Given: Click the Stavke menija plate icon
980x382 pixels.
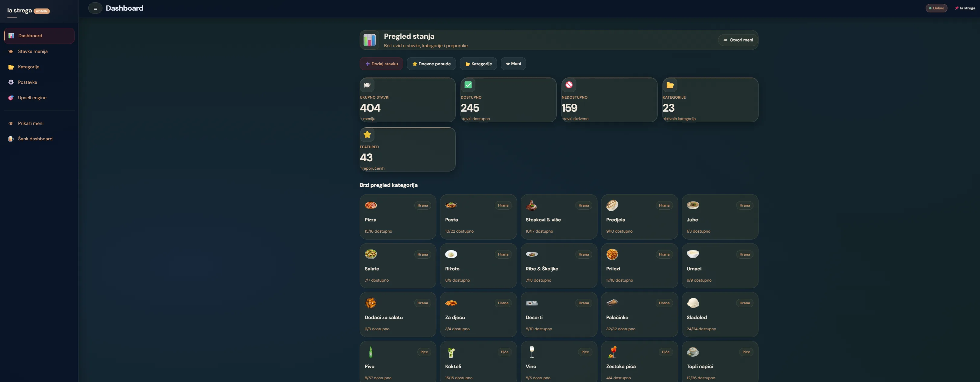Looking at the screenshot, I should [x=11, y=51].
